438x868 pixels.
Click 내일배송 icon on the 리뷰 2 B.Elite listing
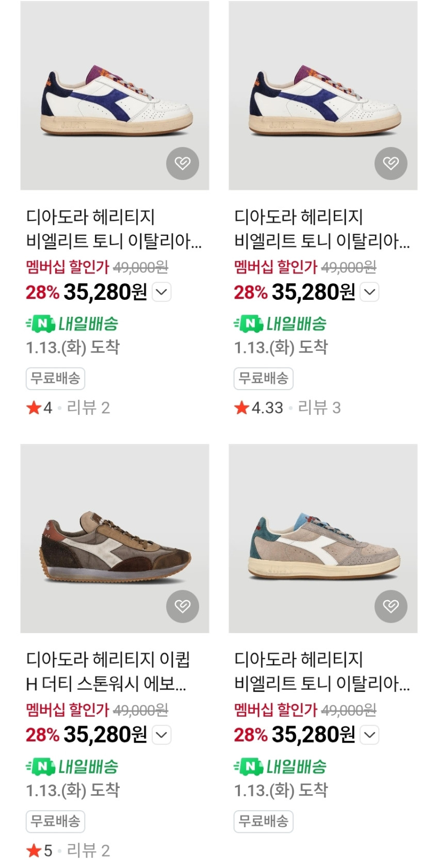[x=41, y=324]
